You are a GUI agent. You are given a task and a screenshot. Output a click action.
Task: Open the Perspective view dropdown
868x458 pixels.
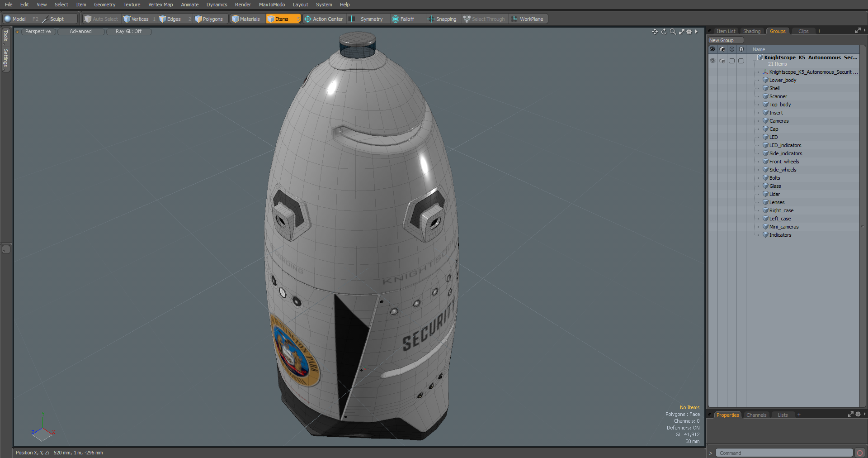(38, 32)
